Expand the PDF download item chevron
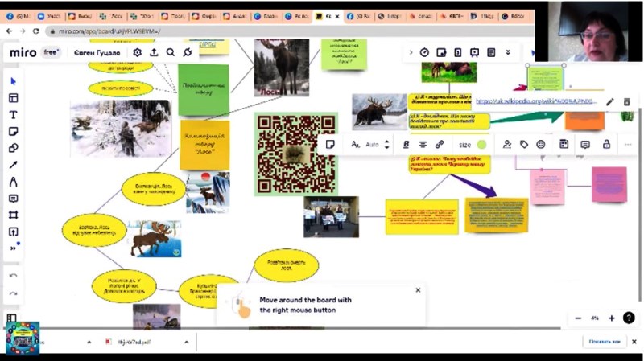 [187, 342]
